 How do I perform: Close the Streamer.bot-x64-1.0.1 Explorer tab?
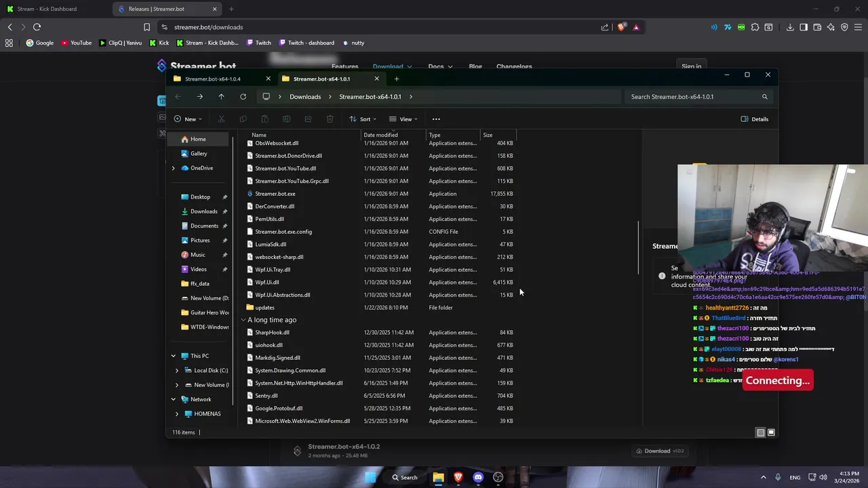(x=376, y=79)
